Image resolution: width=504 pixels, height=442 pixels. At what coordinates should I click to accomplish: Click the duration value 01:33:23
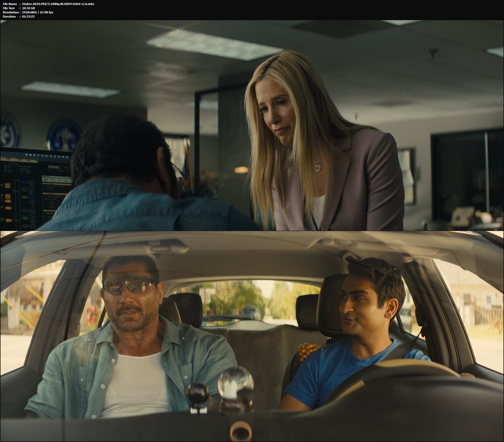click(x=28, y=16)
